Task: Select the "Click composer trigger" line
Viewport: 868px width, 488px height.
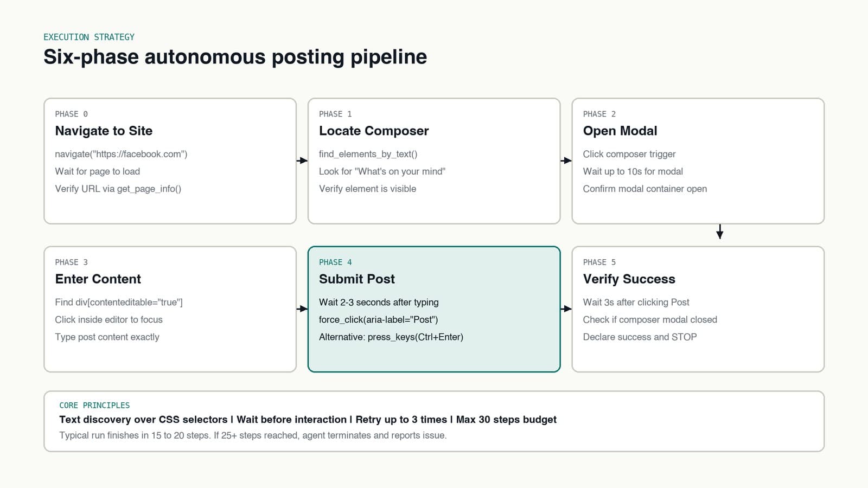Action: click(x=629, y=154)
